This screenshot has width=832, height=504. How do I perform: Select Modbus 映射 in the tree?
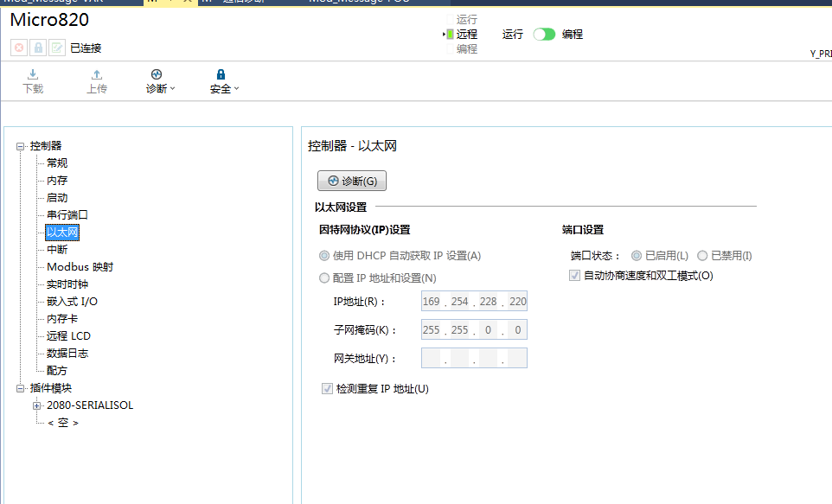(80, 267)
